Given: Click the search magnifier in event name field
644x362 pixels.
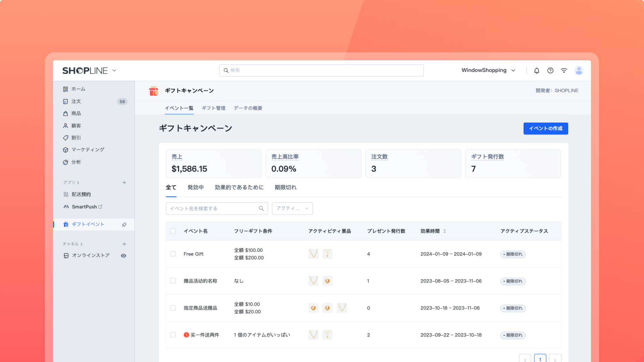Looking at the screenshot, I should pos(261,208).
